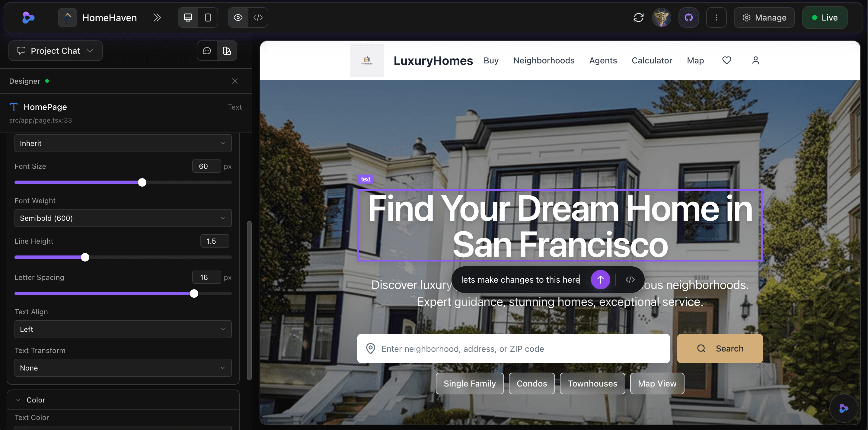The height and width of the screenshot is (430, 868).
Task: Click the user account icon in site navbar
Action: [755, 60]
